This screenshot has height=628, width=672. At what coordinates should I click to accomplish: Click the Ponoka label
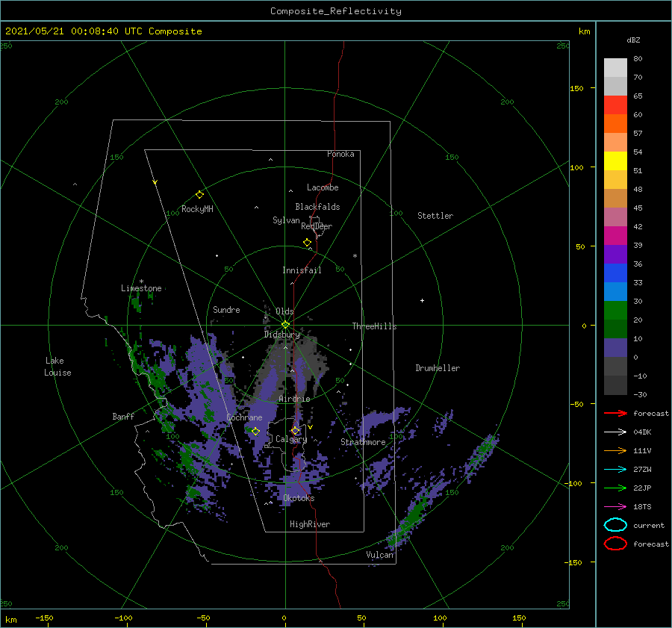(340, 154)
